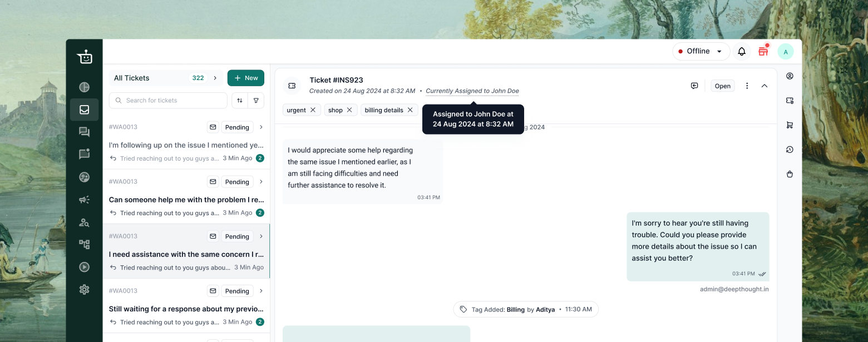
Task: Click the 322 ticket count badge
Action: tap(198, 78)
